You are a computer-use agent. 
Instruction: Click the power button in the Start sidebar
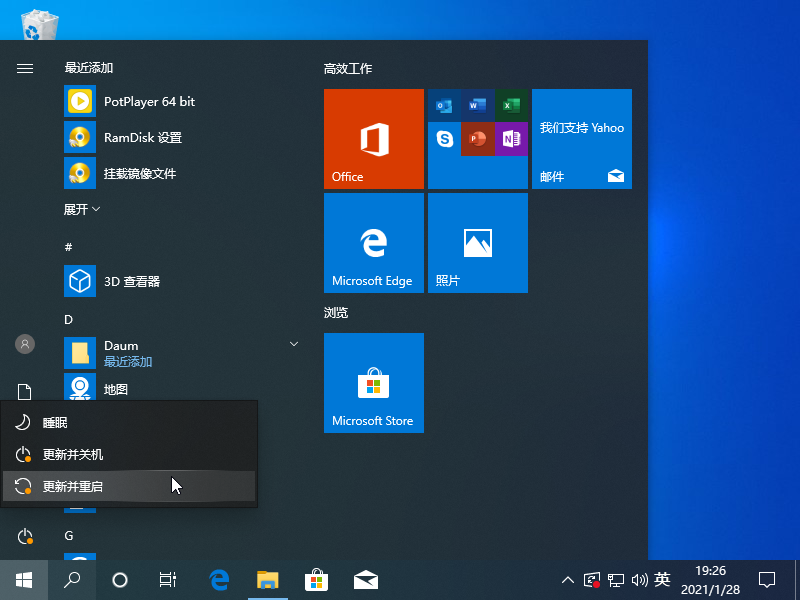(25, 537)
